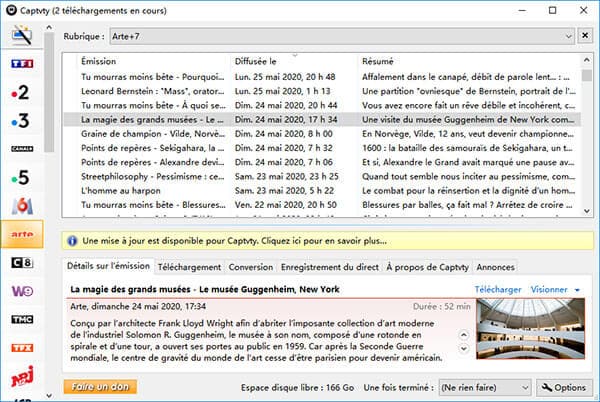Select row 'Leonard Bernstein : "Mass"'
The height and width of the screenshot is (402, 600).
pos(321,91)
